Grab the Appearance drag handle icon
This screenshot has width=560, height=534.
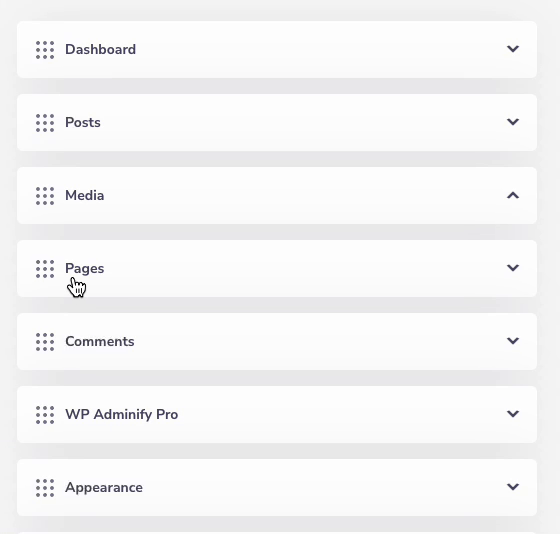[x=45, y=488]
